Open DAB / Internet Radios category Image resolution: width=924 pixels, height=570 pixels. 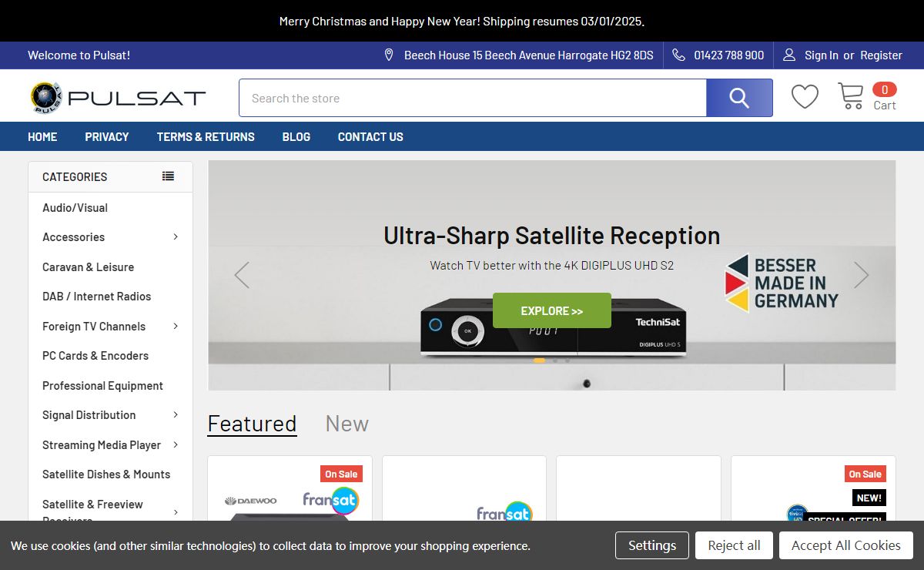tap(96, 296)
